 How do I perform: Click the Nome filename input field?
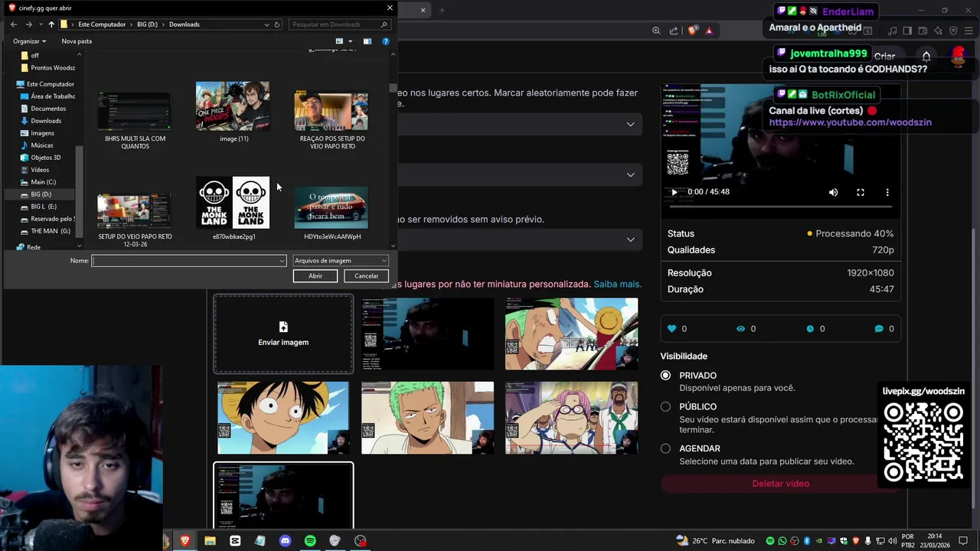pyautogui.click(x=188, y=261)
